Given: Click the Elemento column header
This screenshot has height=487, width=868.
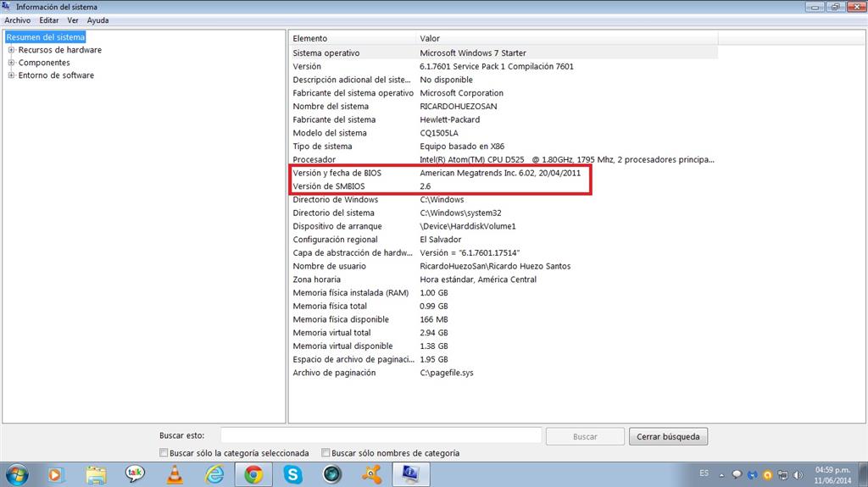Looking at the screenshot, I should (352, 38).
